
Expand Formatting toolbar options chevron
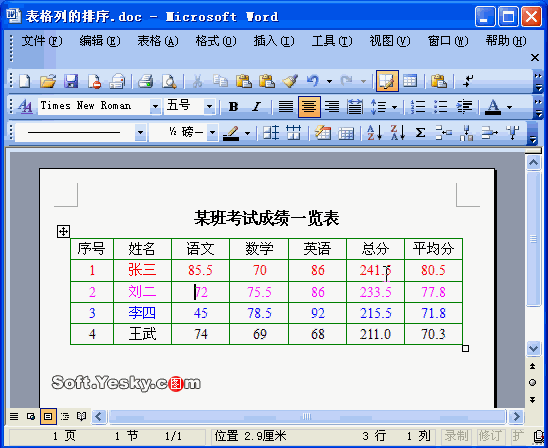(538, 107)
